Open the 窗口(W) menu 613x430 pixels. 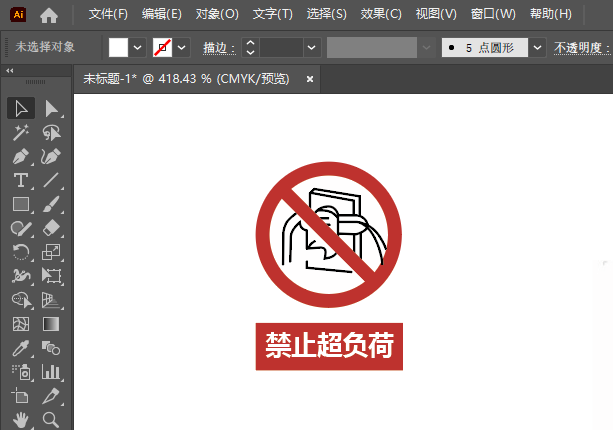point(493,14)
